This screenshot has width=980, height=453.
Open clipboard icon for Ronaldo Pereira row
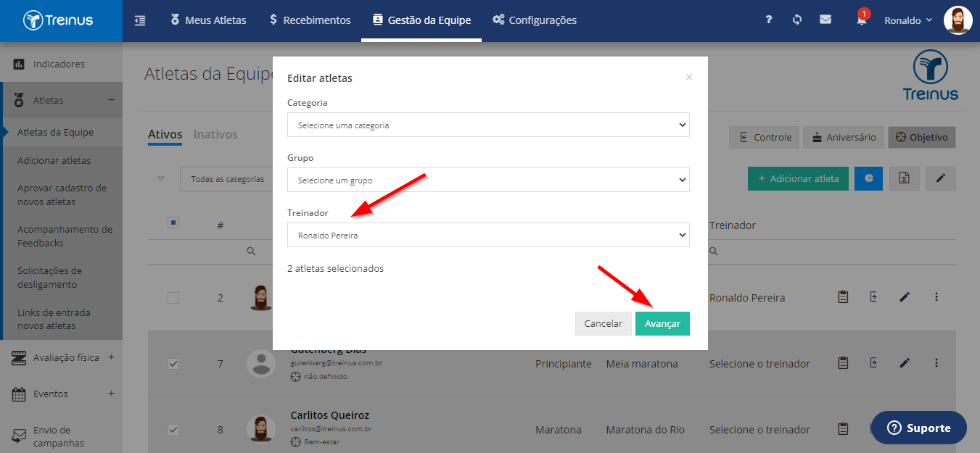tap(843, 297)
